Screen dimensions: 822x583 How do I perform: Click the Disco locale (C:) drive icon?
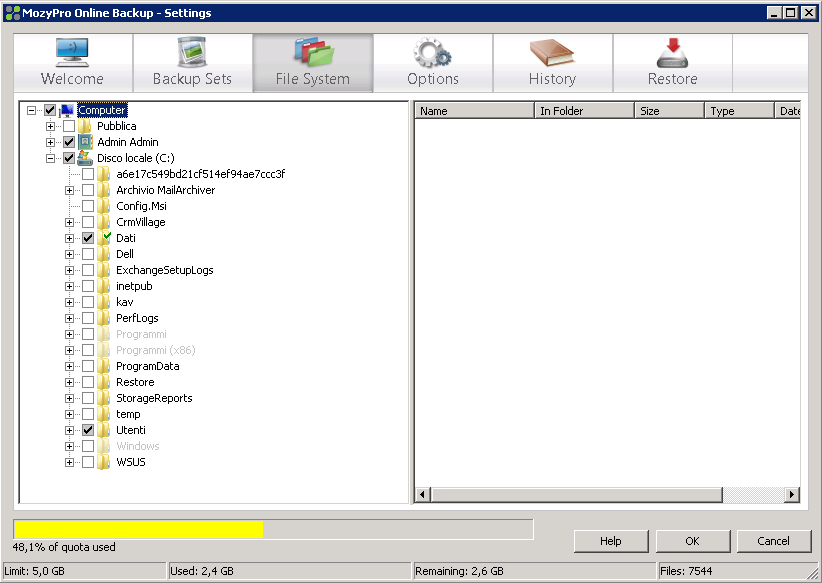click(85, 158)
